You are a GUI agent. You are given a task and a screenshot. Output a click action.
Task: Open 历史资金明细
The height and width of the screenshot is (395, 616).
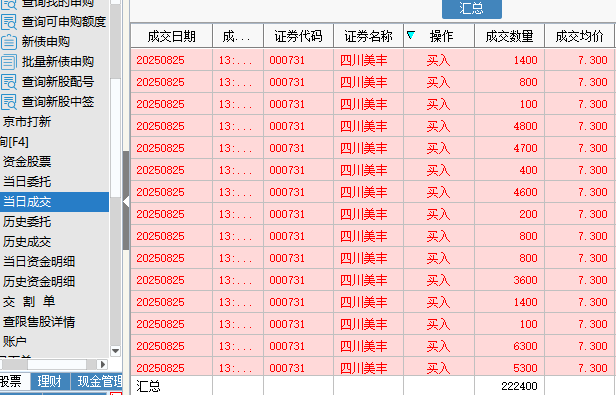[39, 282]
